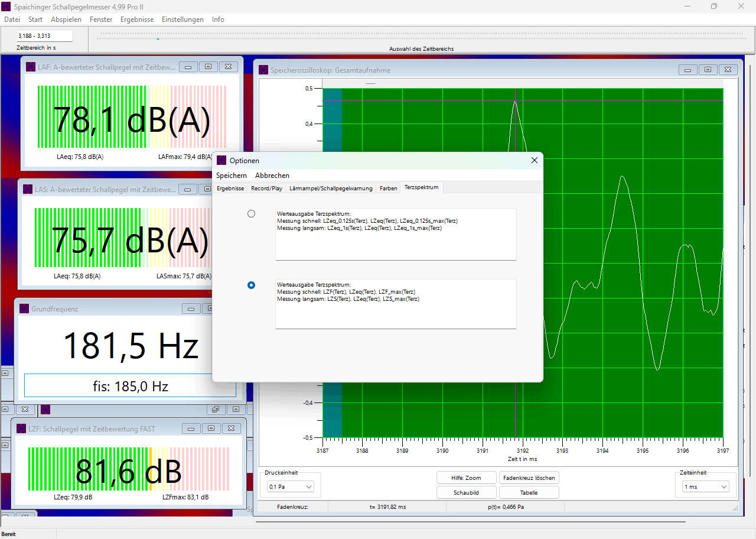Select the LZeq_0.125s Terzspektrum output option
The width and height of the screenshot is (756, 539).
pyautogui.click(x=252, y=213)
